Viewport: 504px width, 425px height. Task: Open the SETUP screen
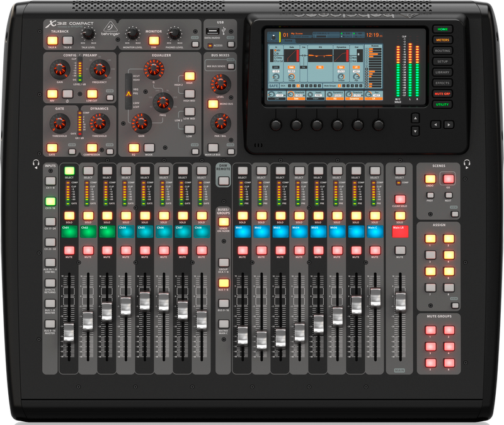pyautogui.click(x=442, y=61)
